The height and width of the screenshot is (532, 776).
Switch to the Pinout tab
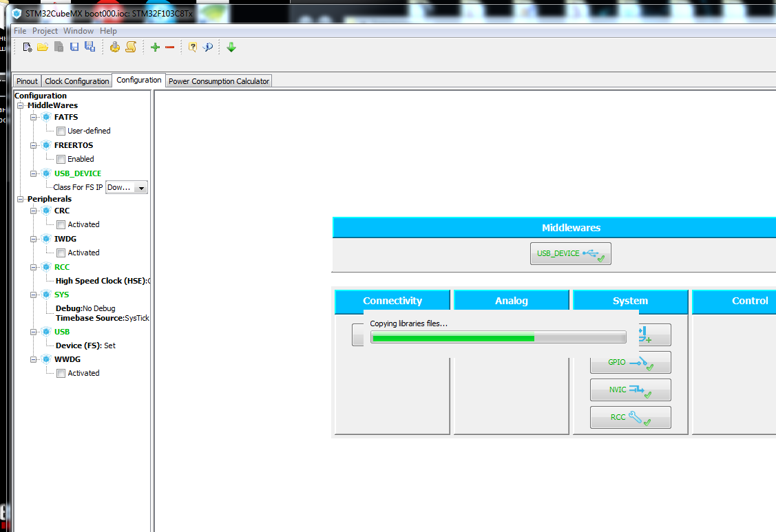click(x=27, y=81)
